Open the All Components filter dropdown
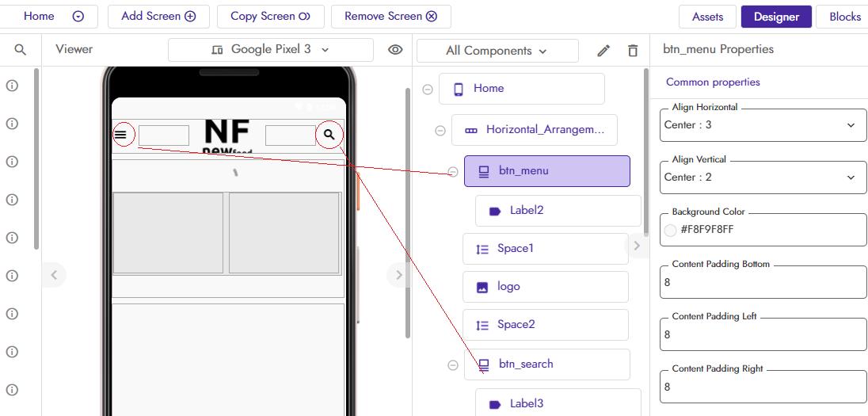 point(497,51)
